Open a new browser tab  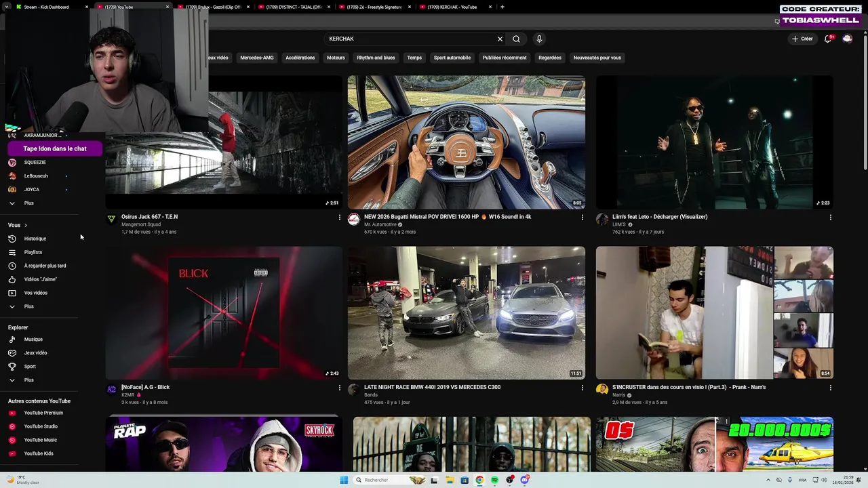(x=502, y=7)
